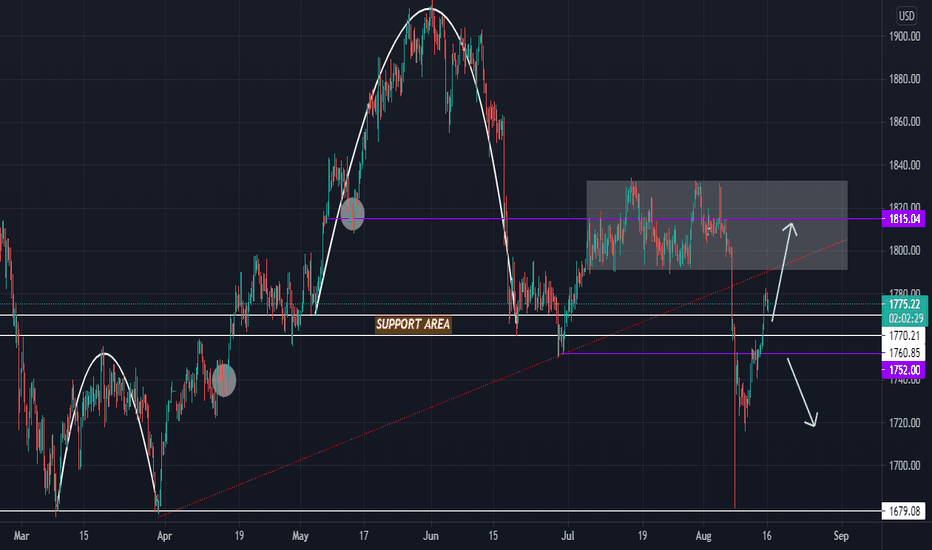
Task: Click the 1840.00 price axis label
Action: 904,165
